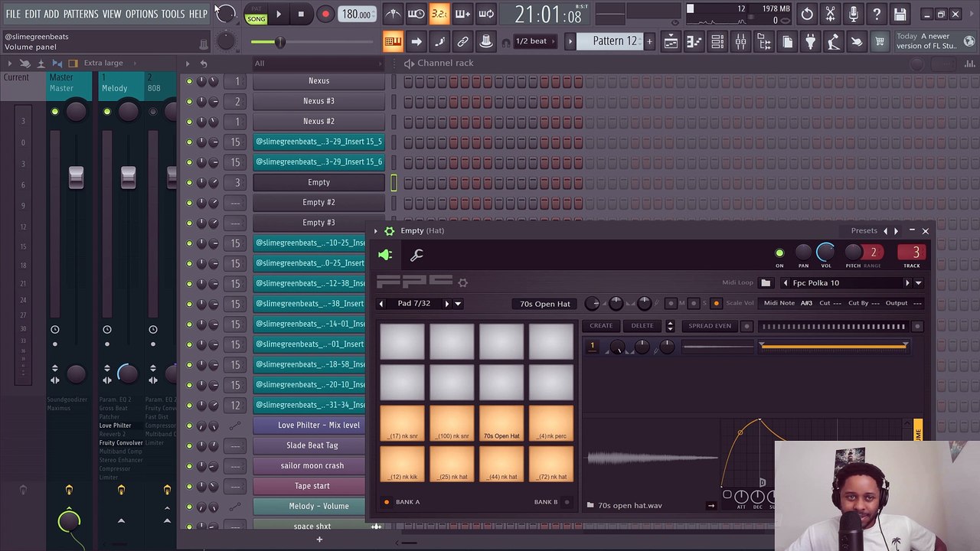980x551 pixels.
Task: Open the EDIT menu
Action: [32, 14]
